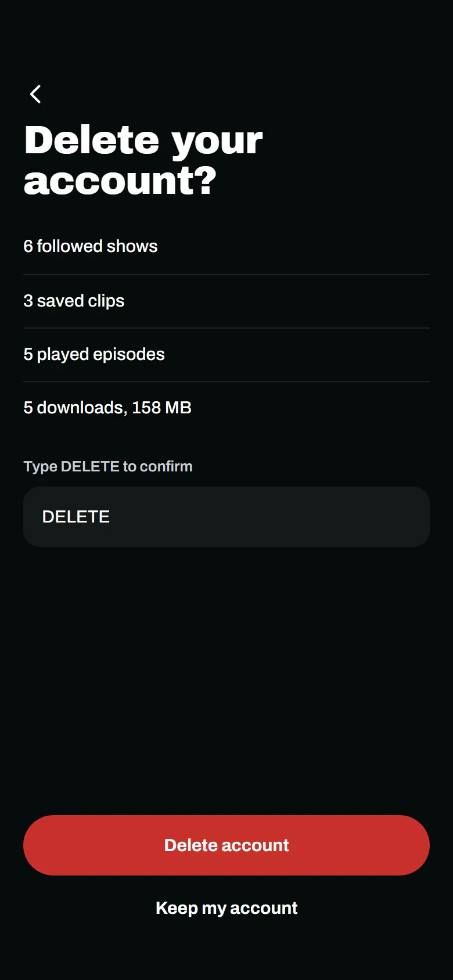
Task: Choose Keep my account
Action: point(227,908)
